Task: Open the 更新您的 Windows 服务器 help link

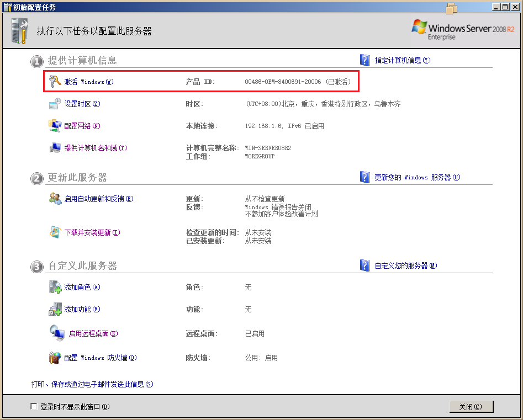Action: click(418, 177)
